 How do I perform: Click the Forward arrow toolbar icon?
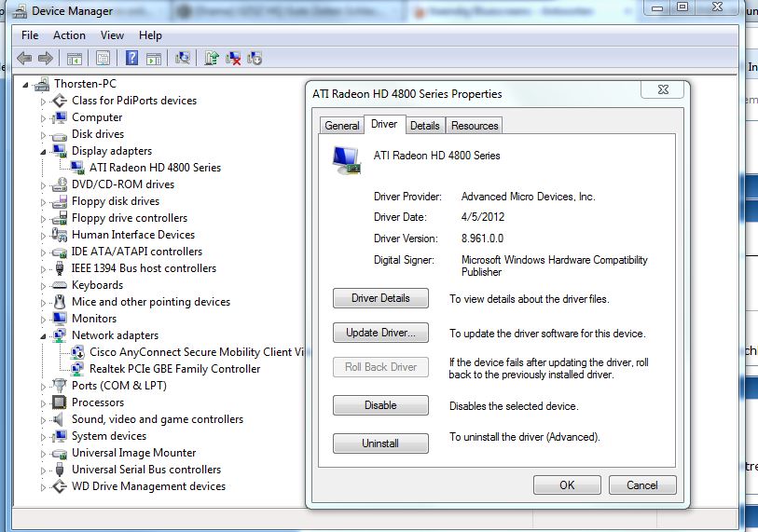46,59
